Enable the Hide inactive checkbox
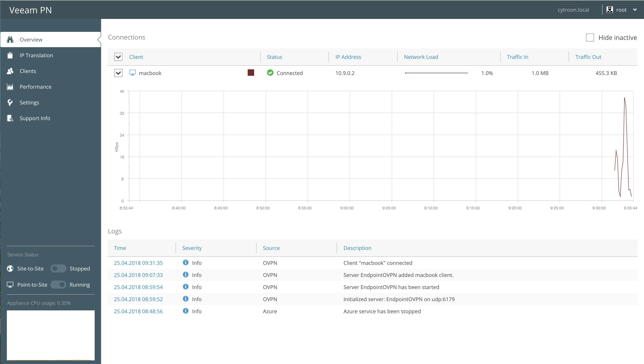Image resolution: width=644 pixels, height=364 pixels. click(x=590, y=37)
